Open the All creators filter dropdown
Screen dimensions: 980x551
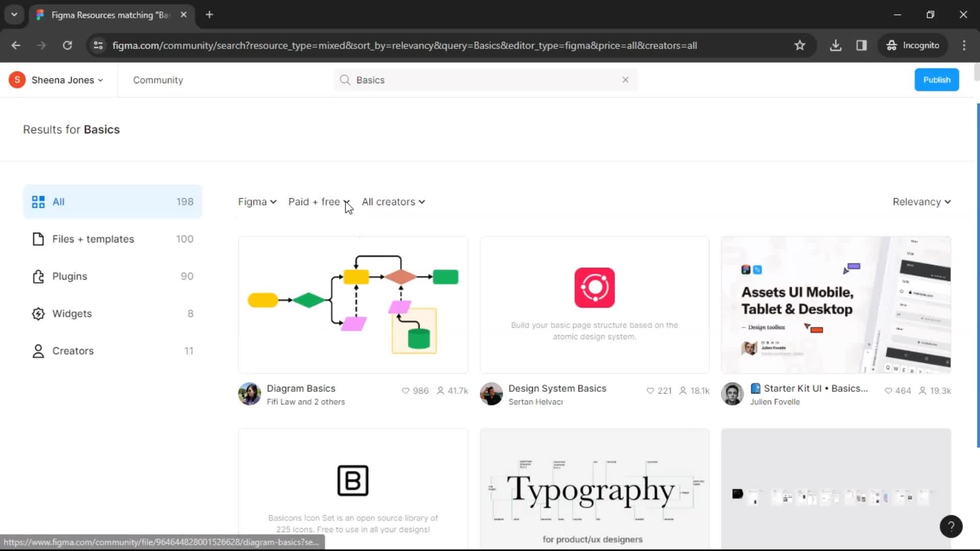tap(393, 202)
